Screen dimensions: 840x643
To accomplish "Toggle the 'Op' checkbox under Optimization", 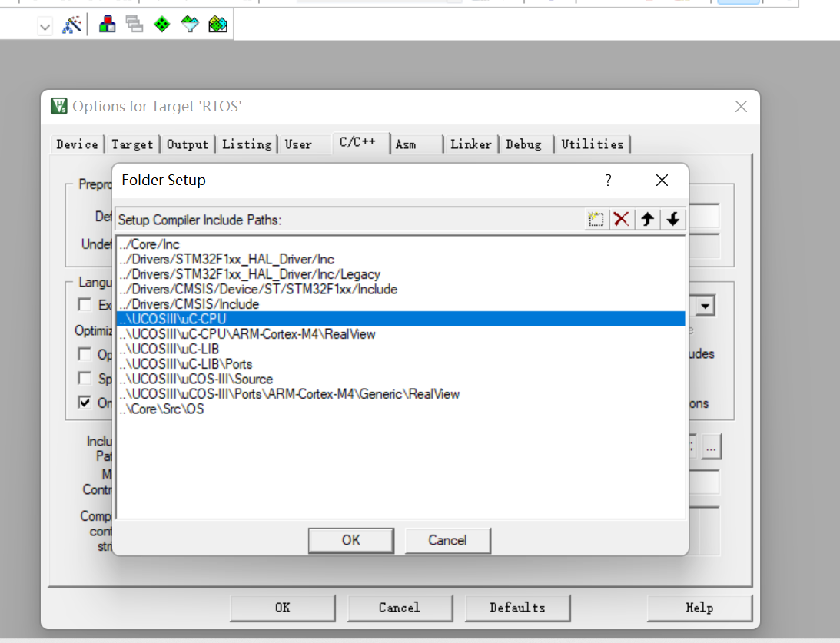I will click(x=85, y=354).
